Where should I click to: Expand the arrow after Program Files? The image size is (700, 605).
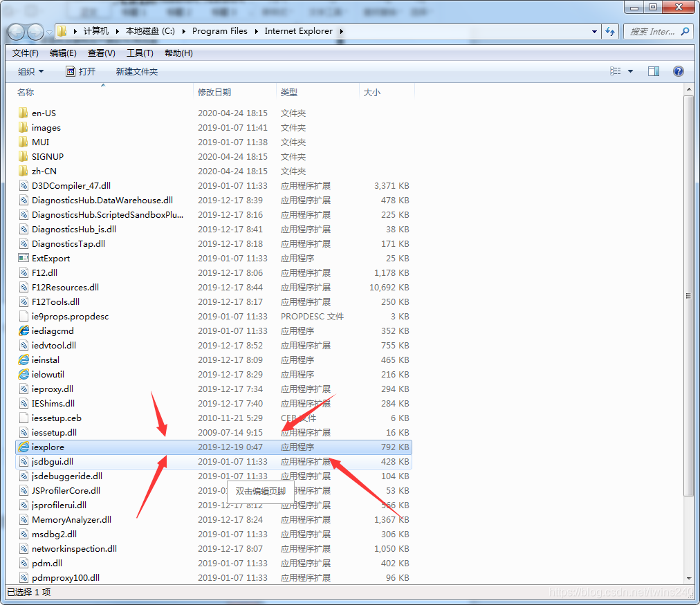click(x=256, y=31)
